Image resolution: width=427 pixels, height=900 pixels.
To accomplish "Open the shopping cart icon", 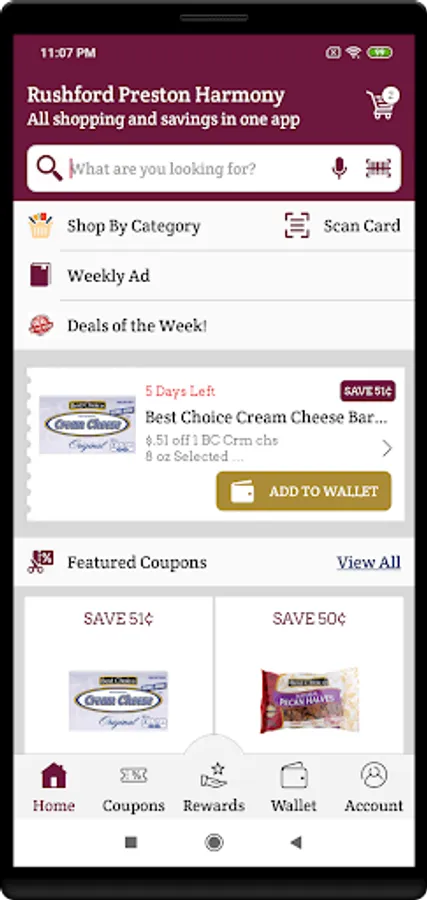I will coord(382,104).
